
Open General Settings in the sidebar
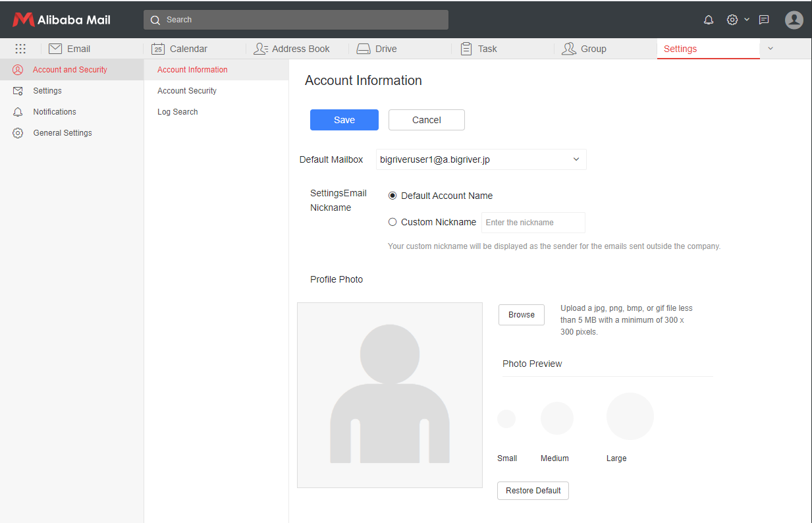pos(63,133)
